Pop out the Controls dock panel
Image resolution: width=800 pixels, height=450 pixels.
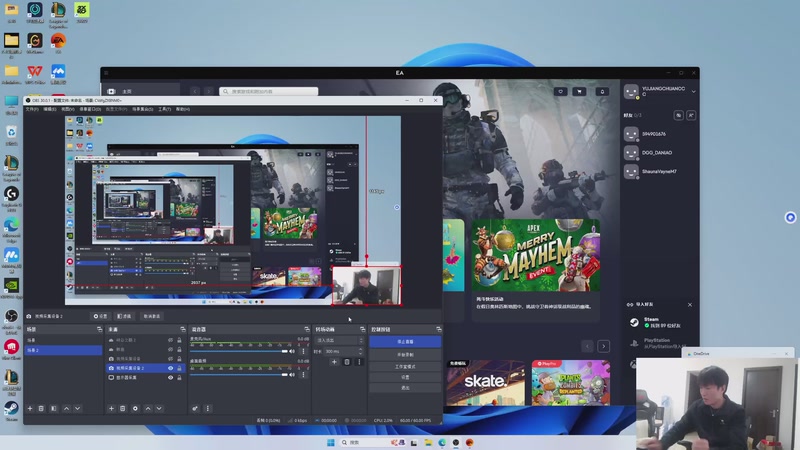point(438,330)
